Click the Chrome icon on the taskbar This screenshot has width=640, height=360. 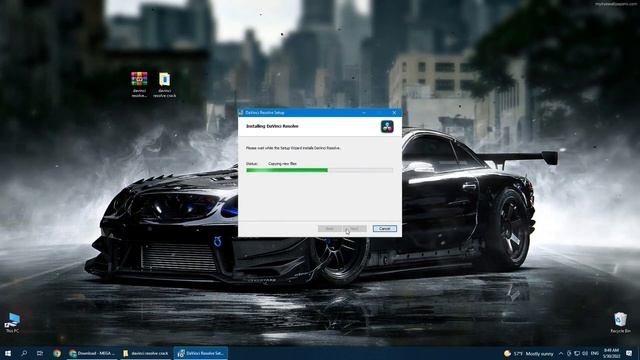[57, 353]
